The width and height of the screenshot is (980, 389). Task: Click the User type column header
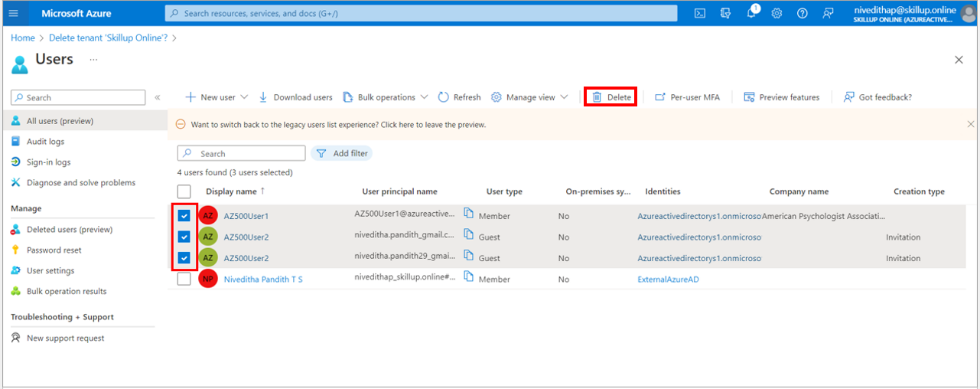504,191
